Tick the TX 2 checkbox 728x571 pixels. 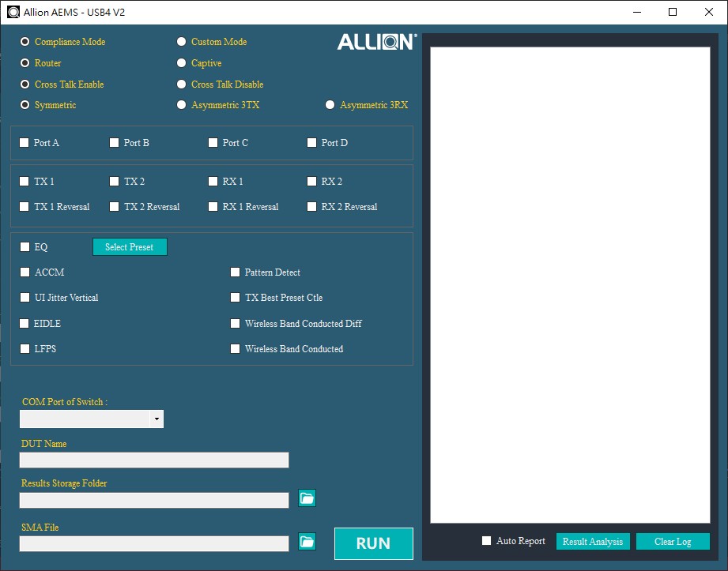(114, 181)
